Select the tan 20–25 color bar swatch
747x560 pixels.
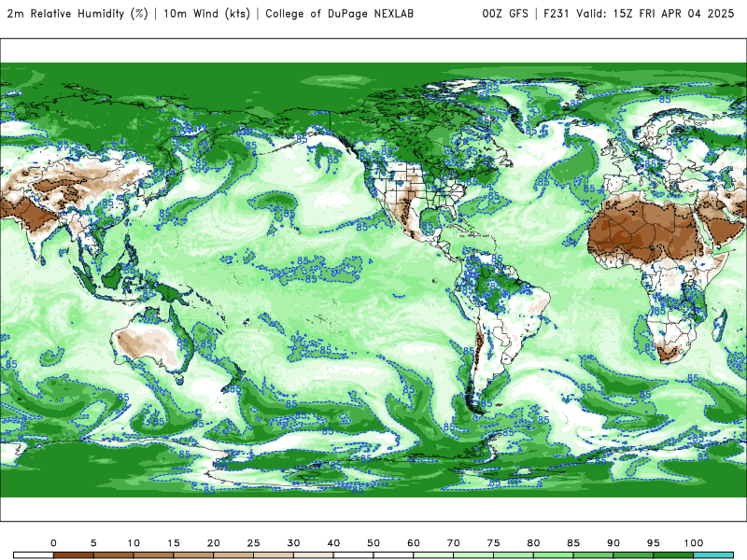[233, 555]
